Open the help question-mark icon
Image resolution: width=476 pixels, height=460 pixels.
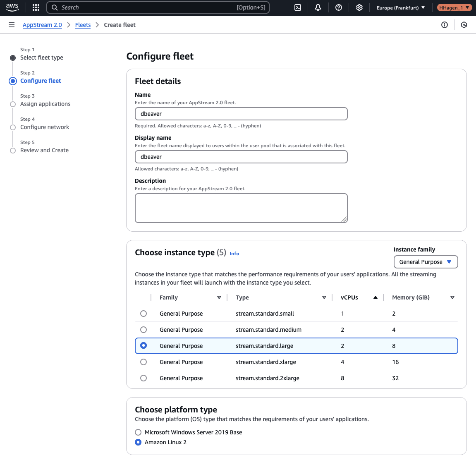click(x=339, y=7)
